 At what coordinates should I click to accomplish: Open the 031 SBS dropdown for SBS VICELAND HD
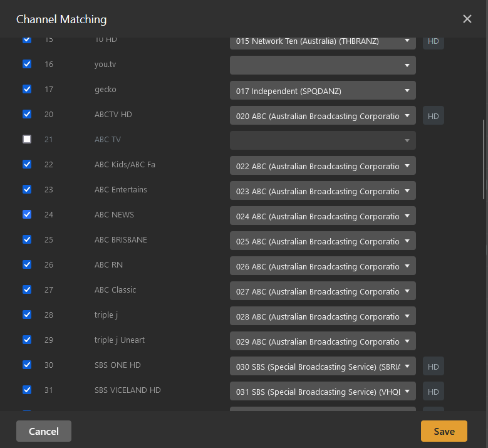(x=323, y=391)
